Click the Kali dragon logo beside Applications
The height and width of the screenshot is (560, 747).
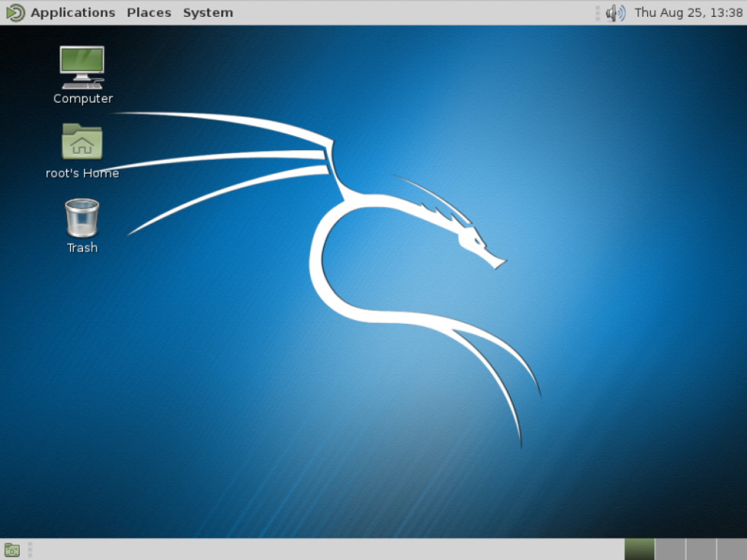coord(14,12)
